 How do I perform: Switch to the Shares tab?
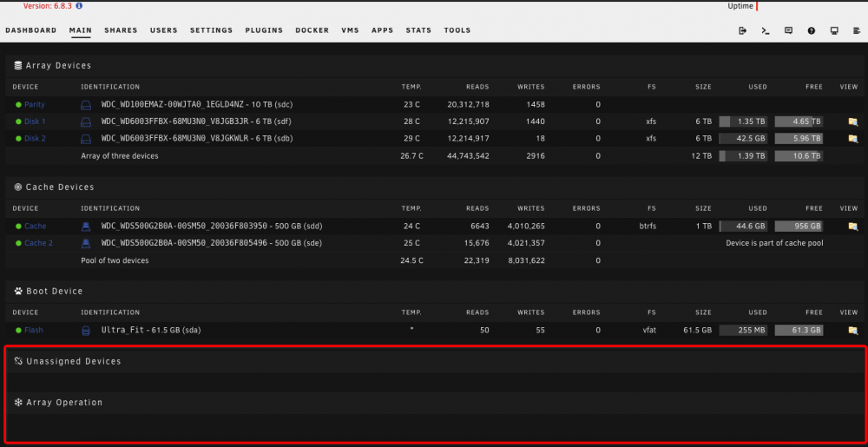coord(121,30)
